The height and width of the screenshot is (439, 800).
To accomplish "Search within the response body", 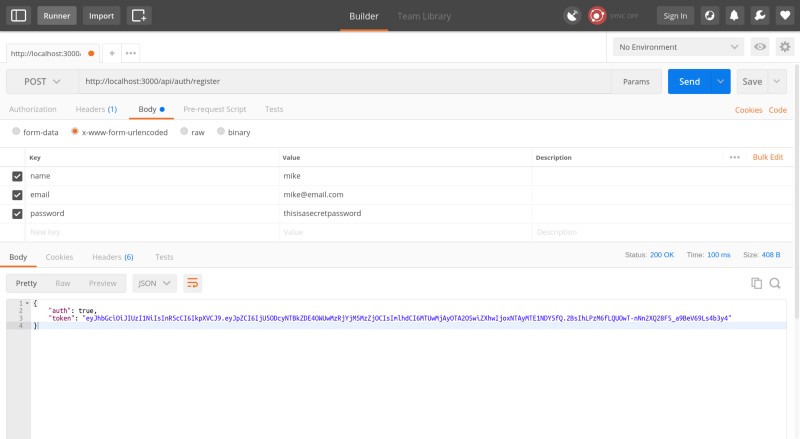I will click(775, 283).
